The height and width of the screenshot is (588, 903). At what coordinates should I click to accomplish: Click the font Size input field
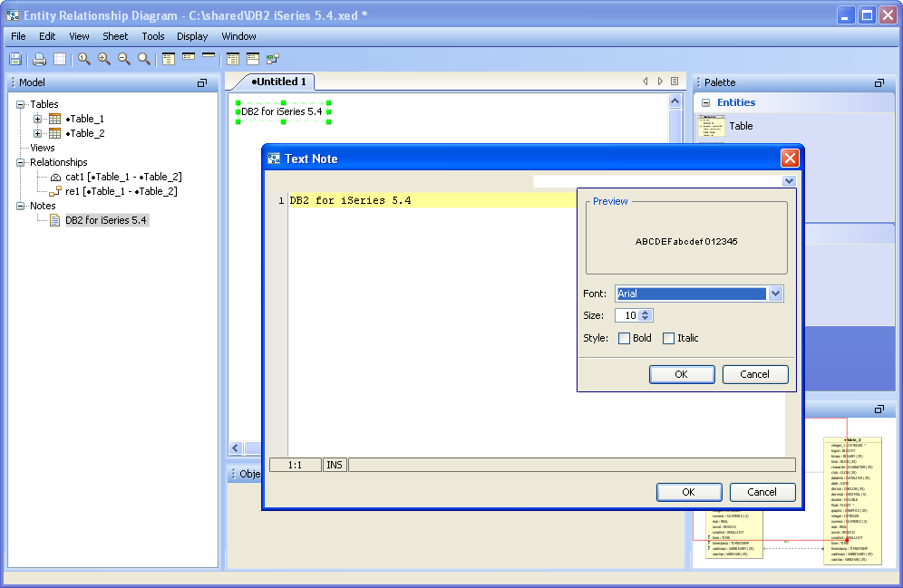point(627,316)
